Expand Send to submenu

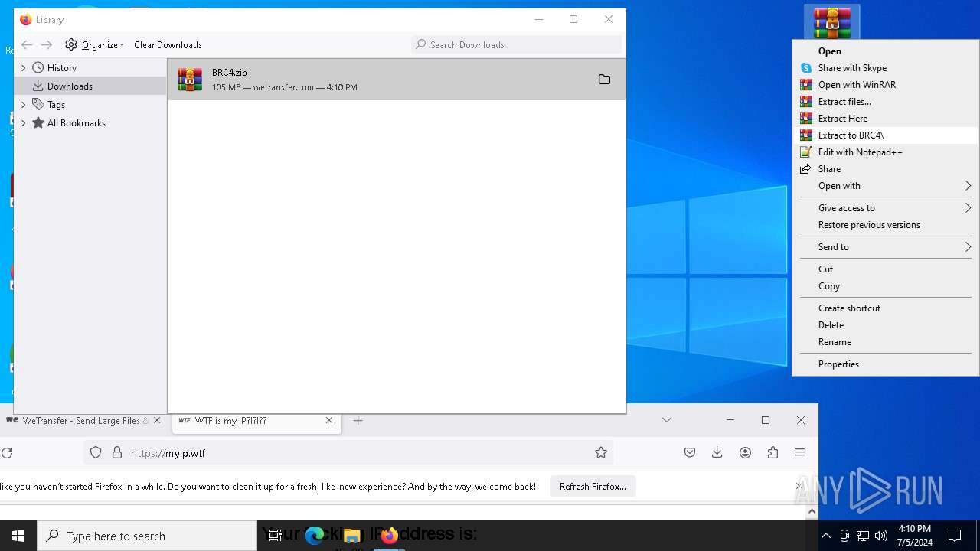point(885,247)
